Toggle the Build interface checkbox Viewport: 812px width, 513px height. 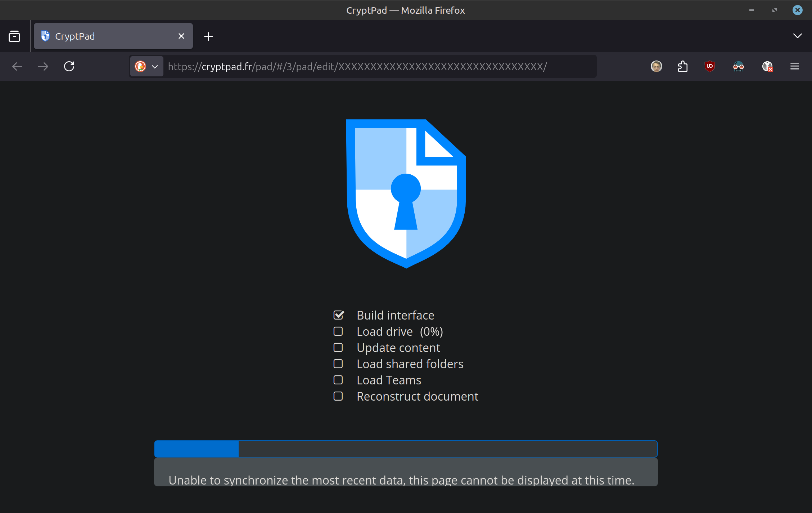pyautogui.click(x=338, y=315)
